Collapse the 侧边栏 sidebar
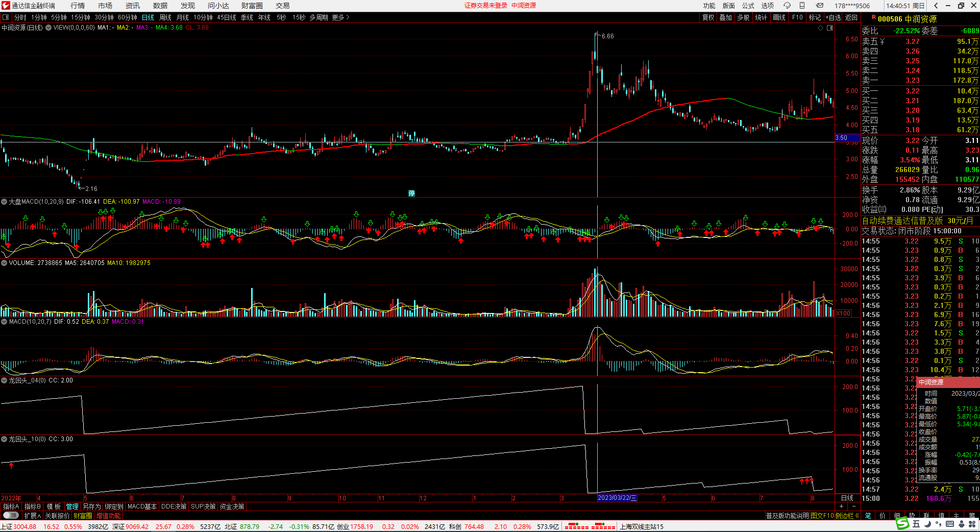980x532 pixels. [847, 516]
